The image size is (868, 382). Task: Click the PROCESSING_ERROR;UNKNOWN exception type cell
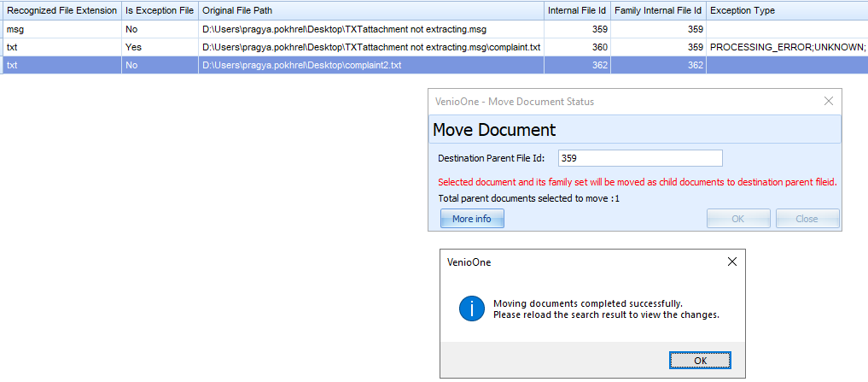[787, 47]
